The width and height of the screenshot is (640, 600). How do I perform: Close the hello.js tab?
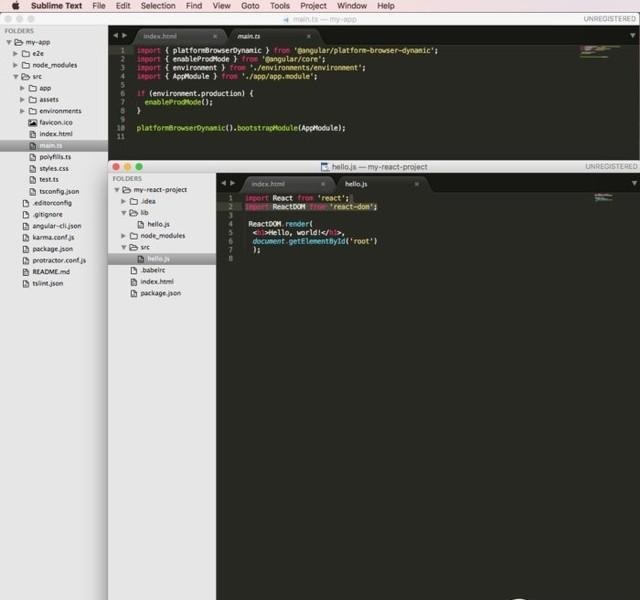tap(415, 184)
